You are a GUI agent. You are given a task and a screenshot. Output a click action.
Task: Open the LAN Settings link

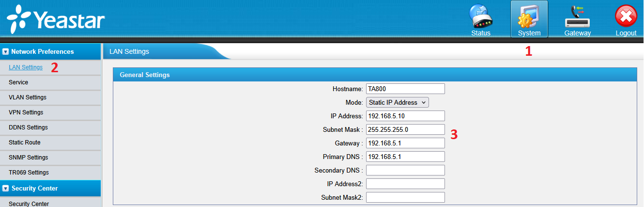point(26,67)
